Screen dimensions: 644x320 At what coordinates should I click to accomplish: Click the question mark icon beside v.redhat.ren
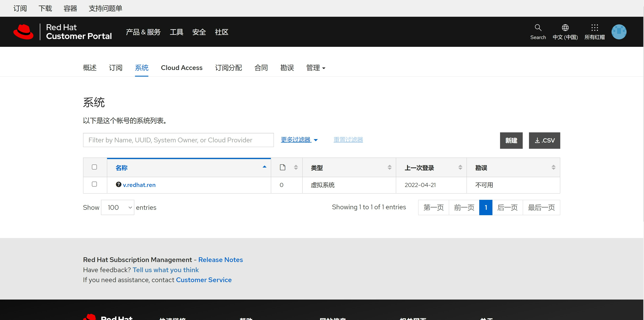coord(119,184)
